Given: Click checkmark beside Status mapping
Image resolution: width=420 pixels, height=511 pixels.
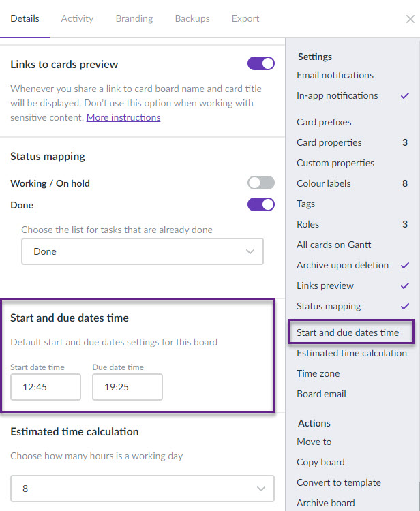Looking at the screenshot, I should coord(405,307).
